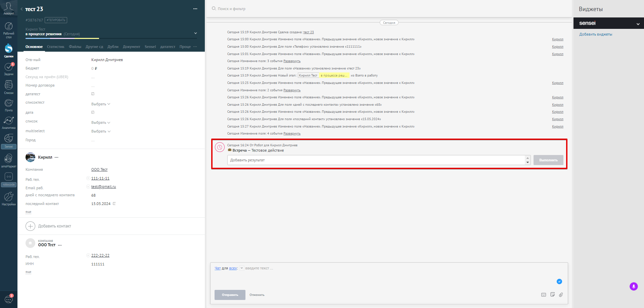The image size is (644, 308).
Task: Open the robocode sidebar item
Action: pos(9,179)
